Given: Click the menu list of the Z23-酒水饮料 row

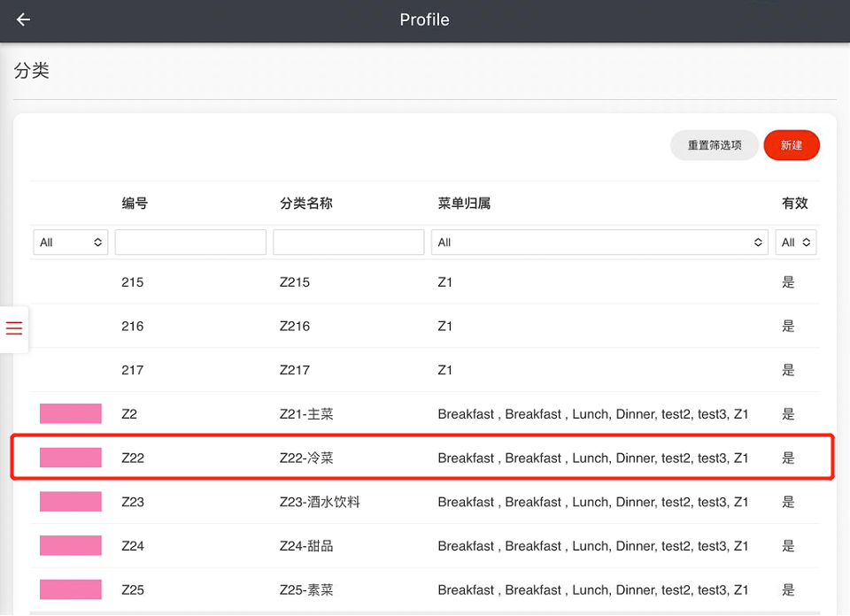Looking at the screenshot, I should click(x=593, y=502).
